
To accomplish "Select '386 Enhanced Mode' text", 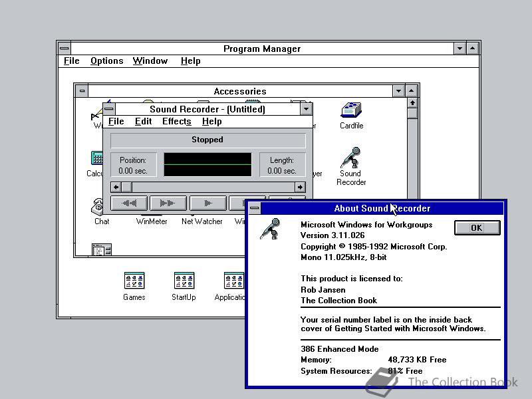I will pos(340,348).
